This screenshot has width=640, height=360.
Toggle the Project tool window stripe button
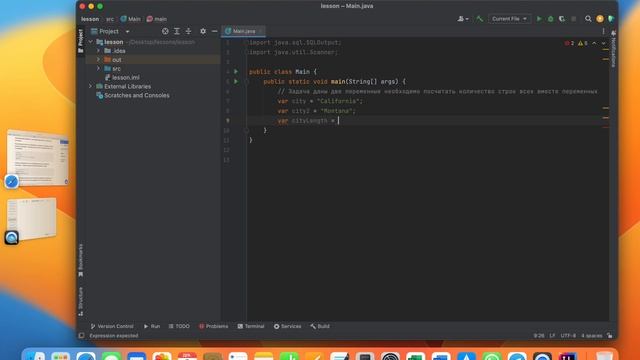point(80,41)
